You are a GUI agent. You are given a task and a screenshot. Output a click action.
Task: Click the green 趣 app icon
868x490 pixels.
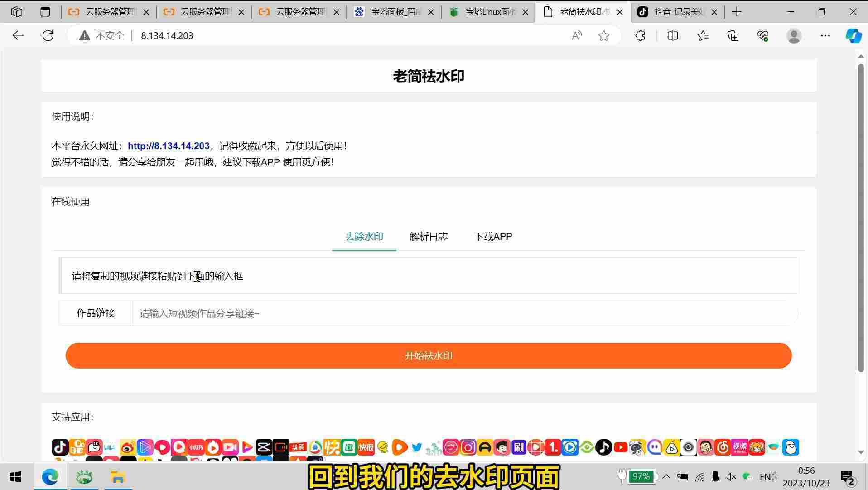[349, 447]
